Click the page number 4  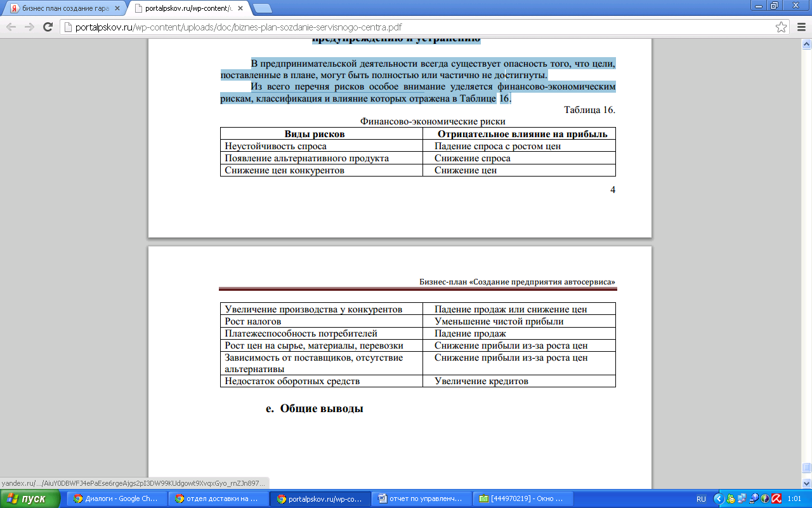(613, 189)
